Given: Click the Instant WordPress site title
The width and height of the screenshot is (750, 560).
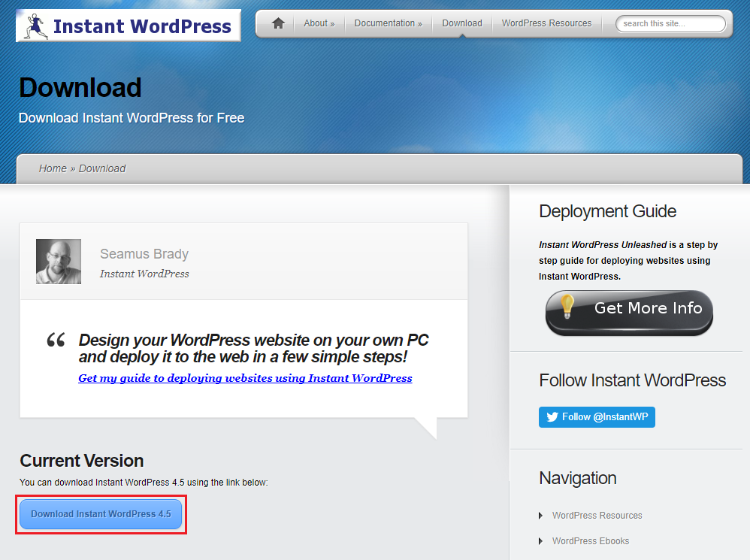Looking at the screenshot, I should pos(142,26).
